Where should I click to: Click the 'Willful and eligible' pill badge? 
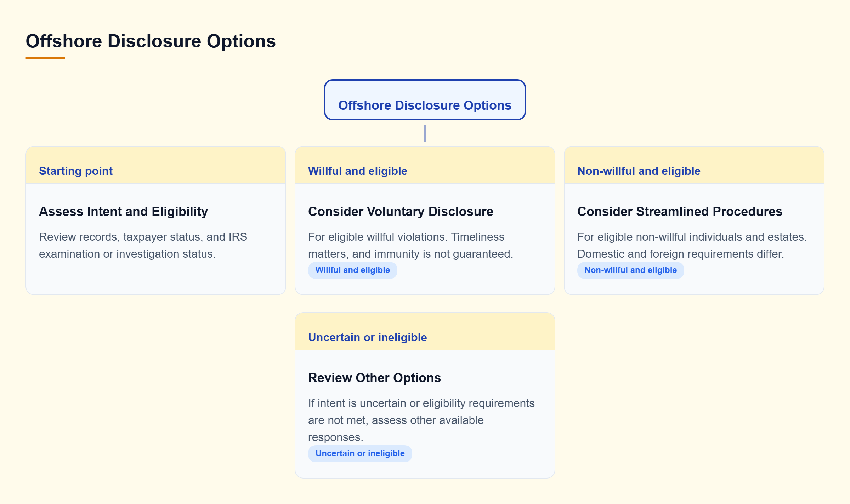(352, 270)
